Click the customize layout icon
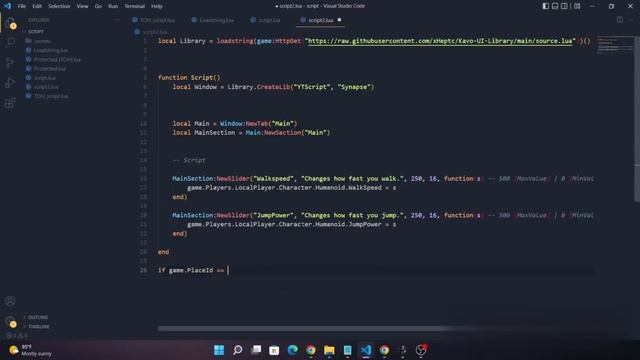This screenshot has width=640, height=360. tap(577, 6)
